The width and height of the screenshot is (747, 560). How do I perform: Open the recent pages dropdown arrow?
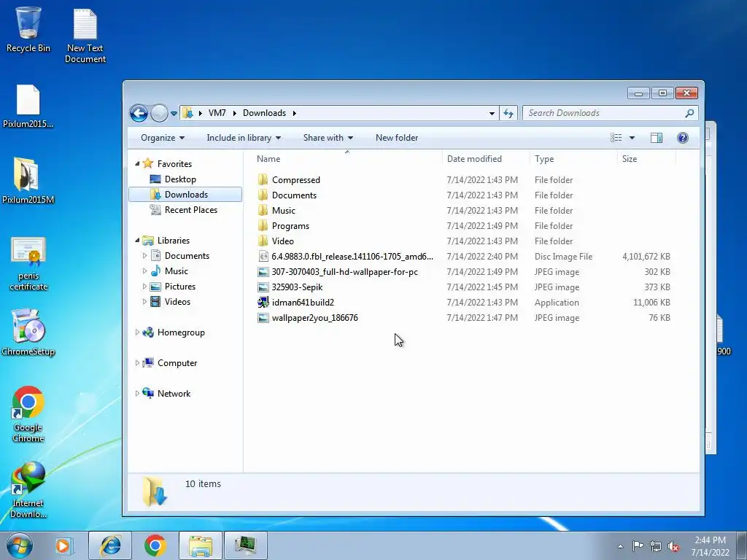pos(174,114)
